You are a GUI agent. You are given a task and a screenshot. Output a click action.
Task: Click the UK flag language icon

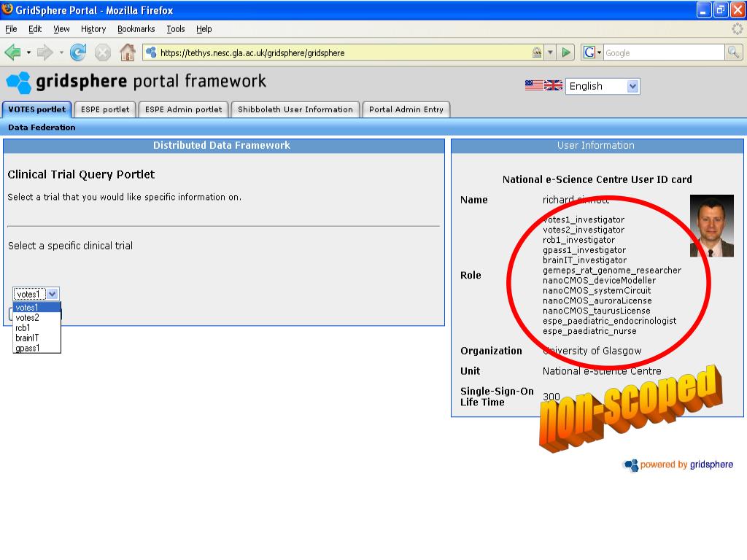(x=553, y=86)
